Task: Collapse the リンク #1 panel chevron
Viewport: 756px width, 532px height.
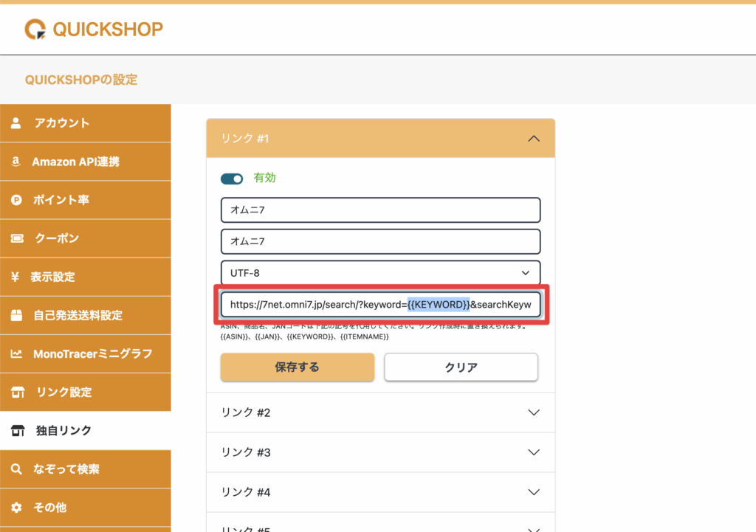Action: tap(534, 139)
